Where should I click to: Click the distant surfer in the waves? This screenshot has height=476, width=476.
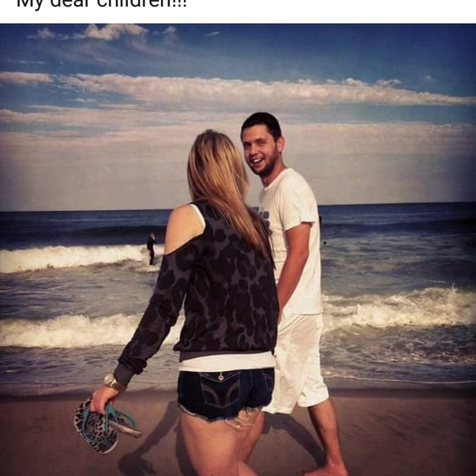tap(151, 249)
